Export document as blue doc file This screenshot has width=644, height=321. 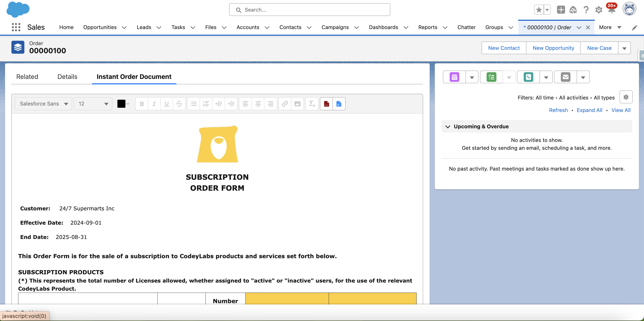(x=339, y=104)
